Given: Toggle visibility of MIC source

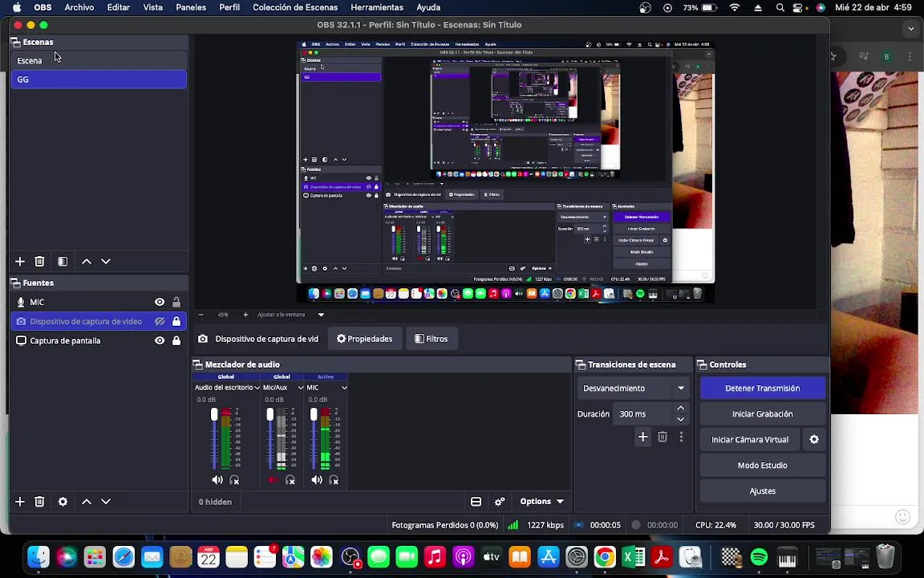Looking at the screenshot, I should tap(160, 302).
